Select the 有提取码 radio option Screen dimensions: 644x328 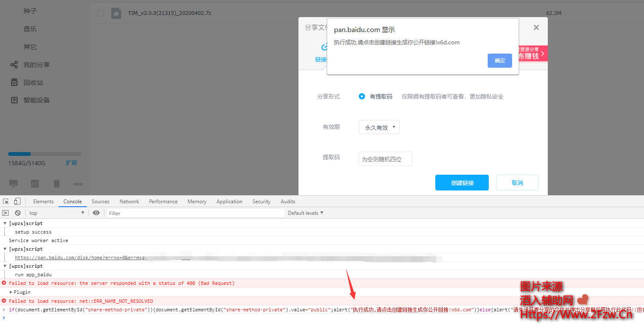[x=362, y=97]
